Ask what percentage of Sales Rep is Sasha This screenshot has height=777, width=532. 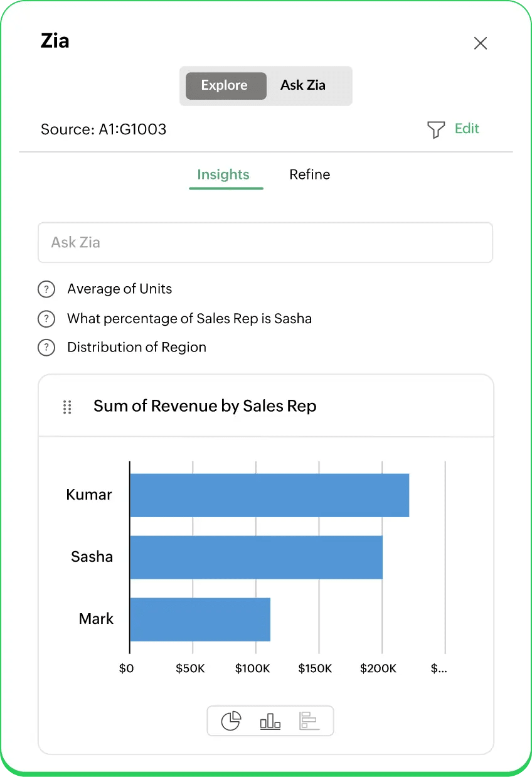[x=189, y=319]
